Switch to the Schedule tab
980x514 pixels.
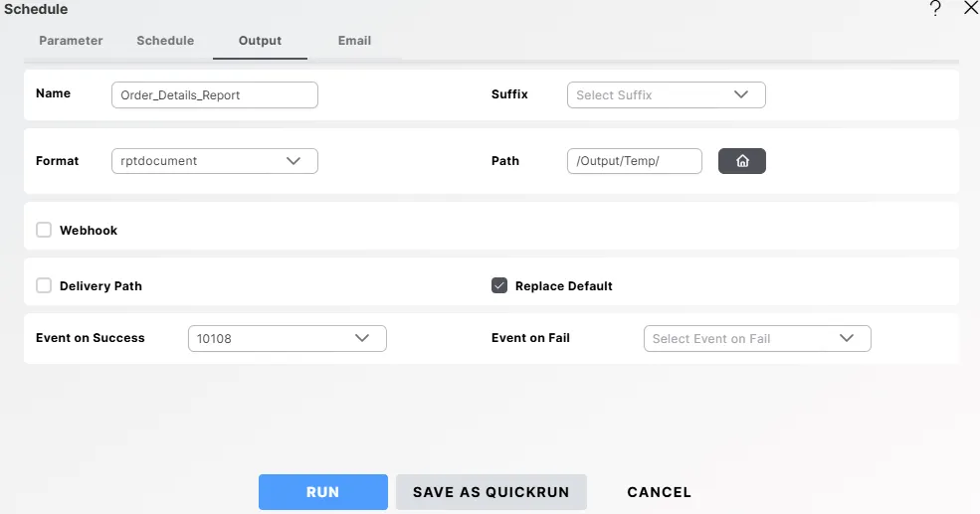click(x=165, y=41)
